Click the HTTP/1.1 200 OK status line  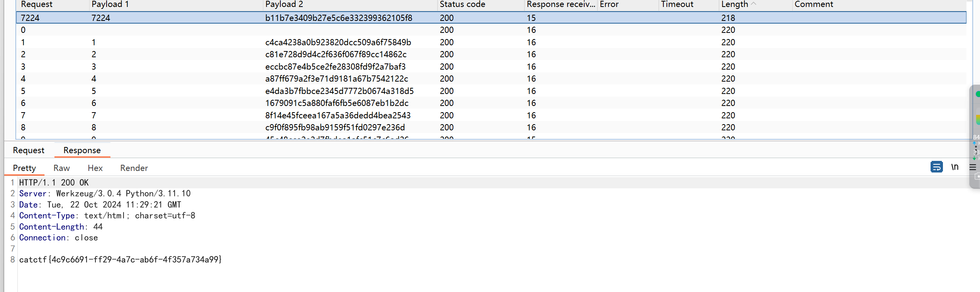tap(54, 183)
